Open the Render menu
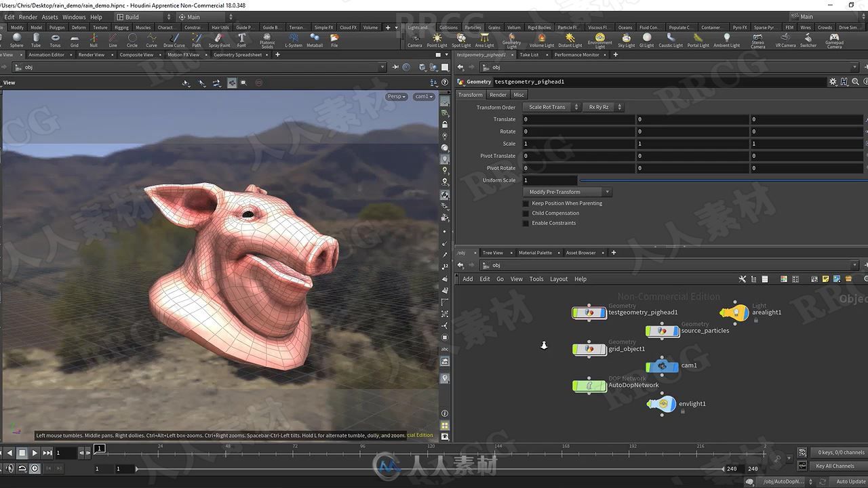Viewport: 868px width, 488px height. (28, 17)
